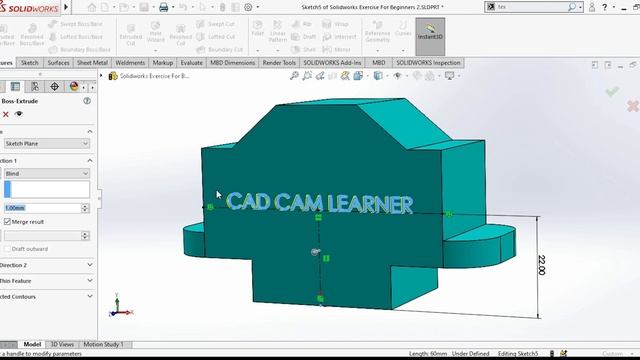The height and width of the screenshot is (360, 640).
Task: Click the Home icon in the top toolbar
Action: pyautogui.click(x=92, y=7)
